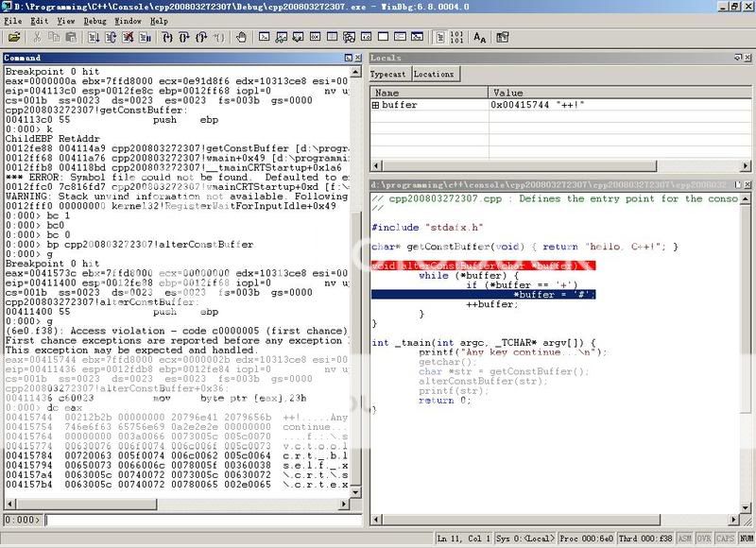
Task: Open the Edit menu
Action: 39,21
